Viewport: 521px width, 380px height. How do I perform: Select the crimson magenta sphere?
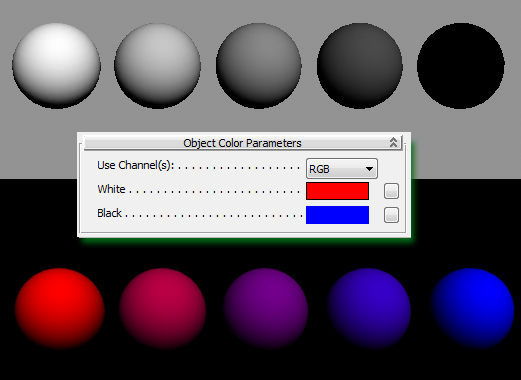click(163, 308)
